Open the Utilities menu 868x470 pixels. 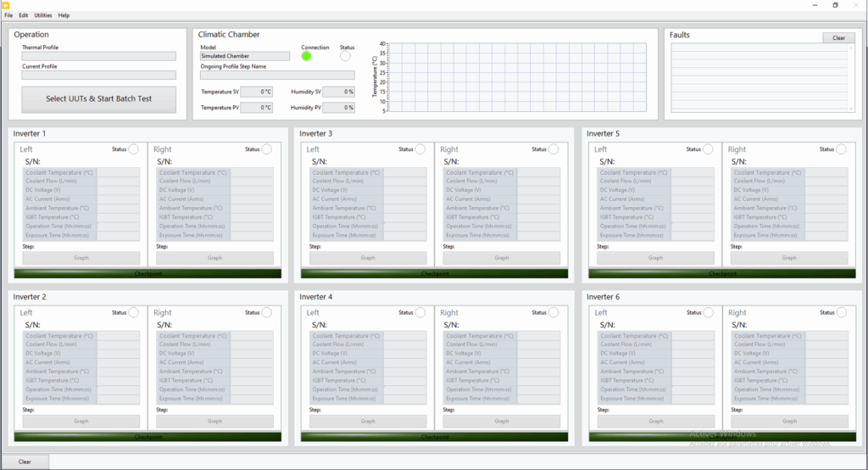point(42,15)
